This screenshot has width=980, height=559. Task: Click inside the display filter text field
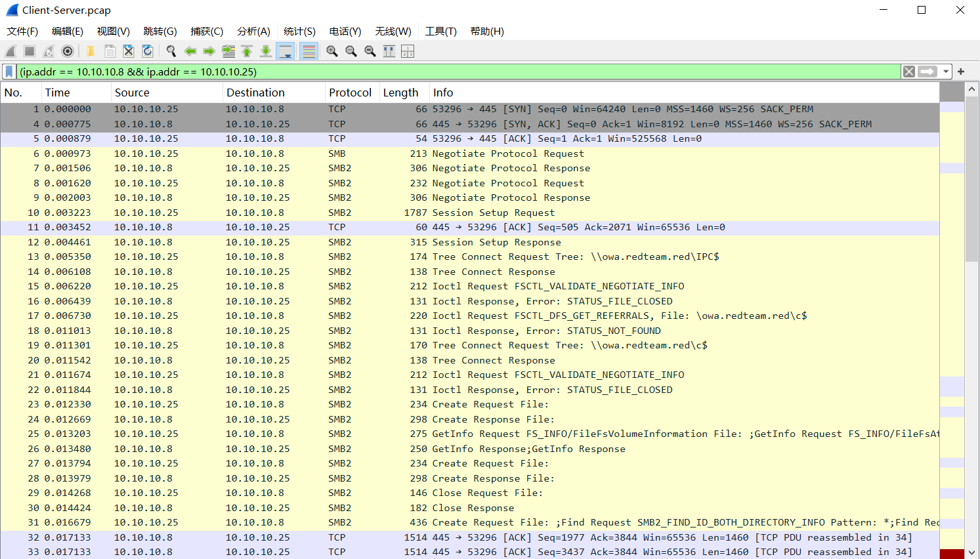(459, 72)
